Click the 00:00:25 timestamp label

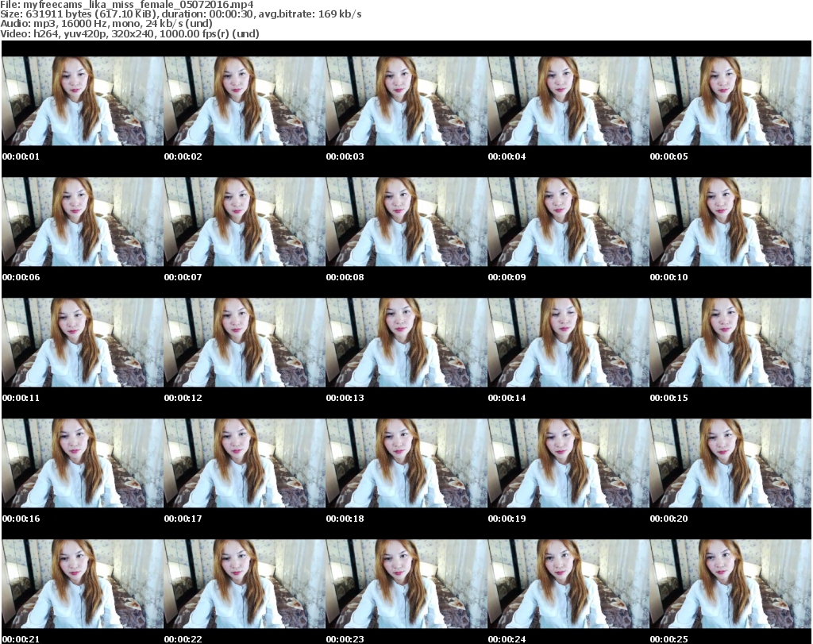coord(669,639)
